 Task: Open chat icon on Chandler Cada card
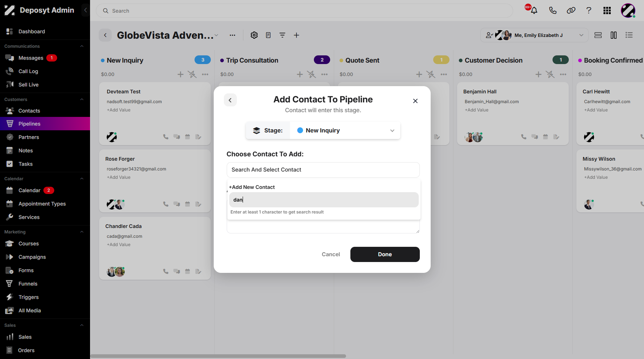176,271
